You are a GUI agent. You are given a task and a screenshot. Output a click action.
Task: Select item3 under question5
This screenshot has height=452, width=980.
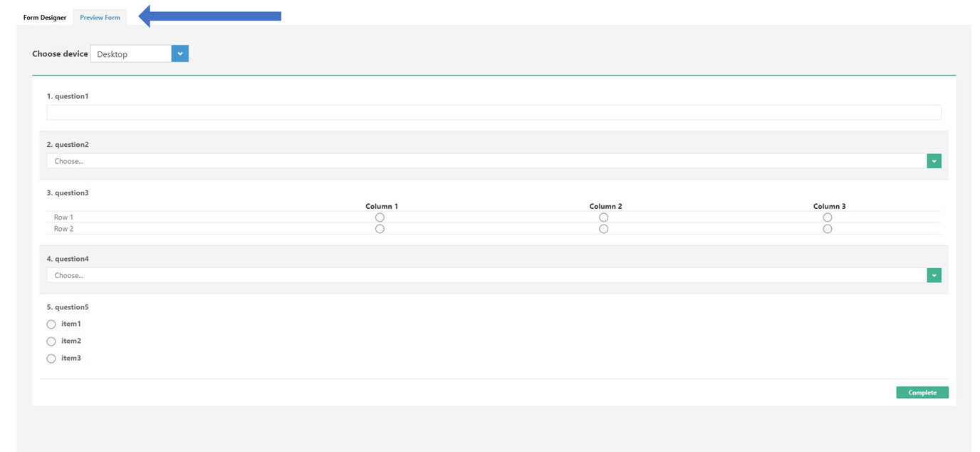[51, 358]
